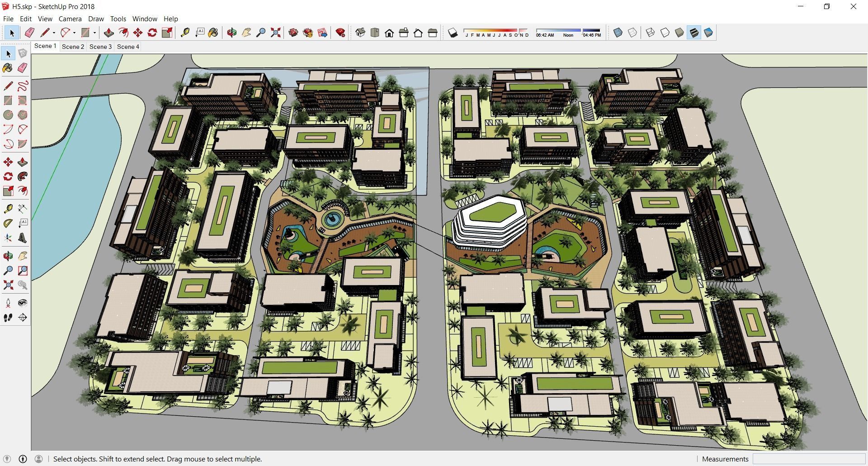The image size is (868, 466).
Task: Open the Camera menu
Action: (70, 19)
